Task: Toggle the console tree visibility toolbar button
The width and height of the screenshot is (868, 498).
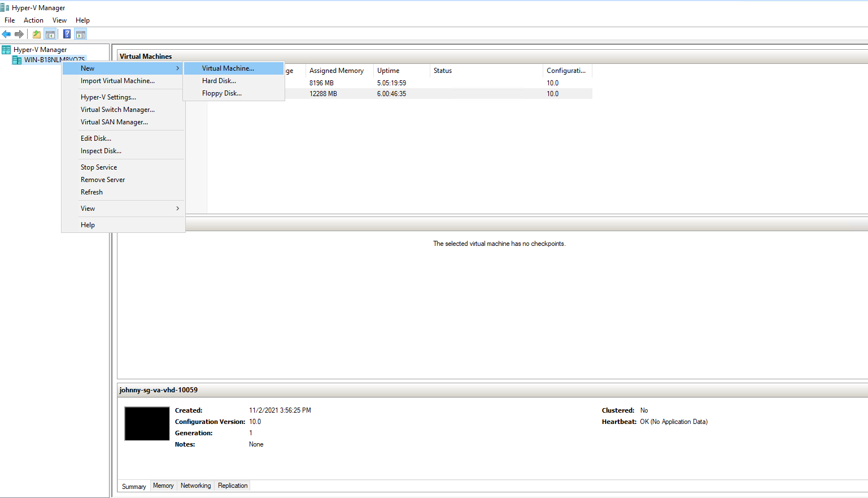Action: (x=50, y=33)
